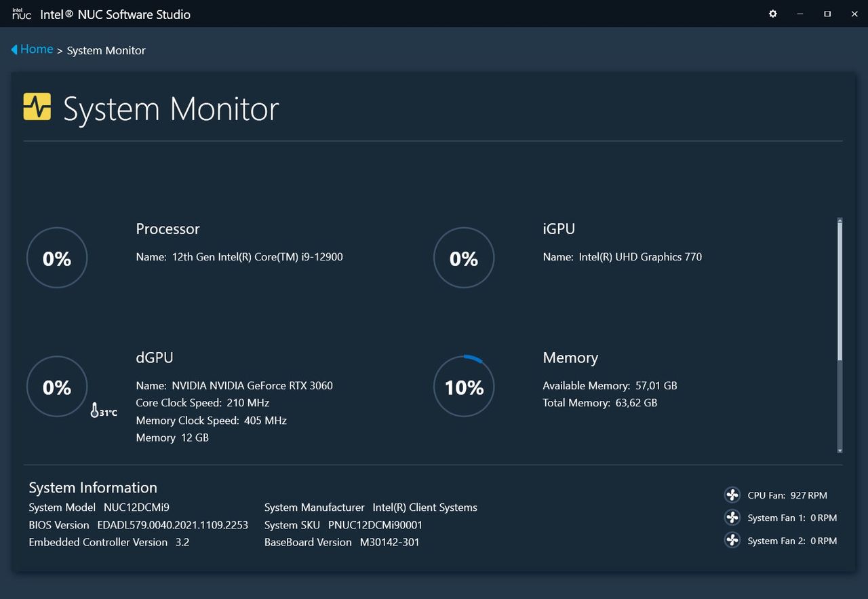The image size is (868, 599).
Task: Click the dGPU heading
Action: click(x=155, y=358)
